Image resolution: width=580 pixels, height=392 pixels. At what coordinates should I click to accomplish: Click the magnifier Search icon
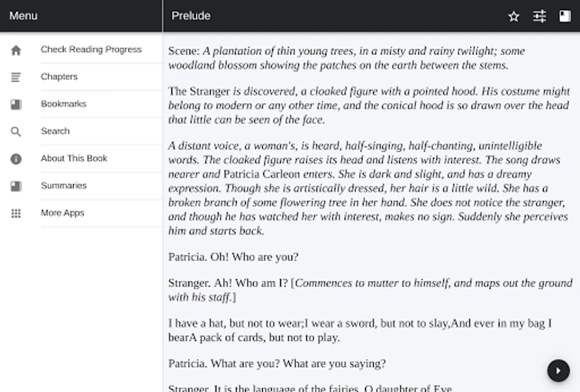point(16,132)
